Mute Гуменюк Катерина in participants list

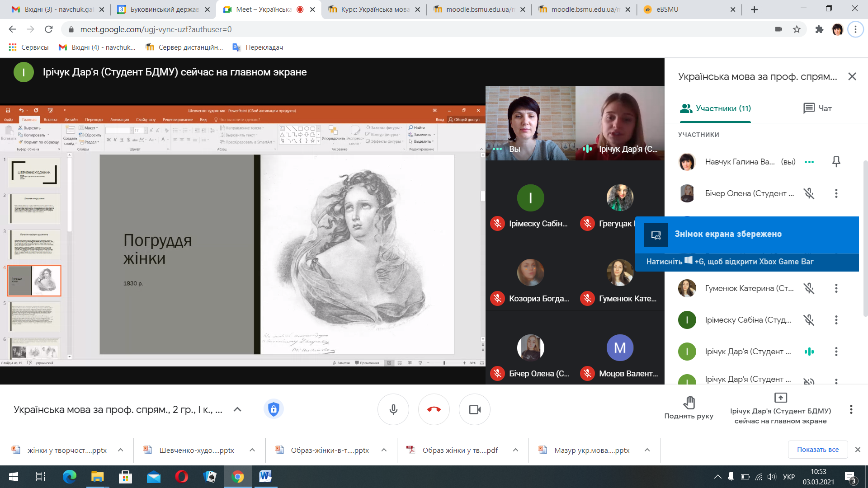tap(809, 288)
